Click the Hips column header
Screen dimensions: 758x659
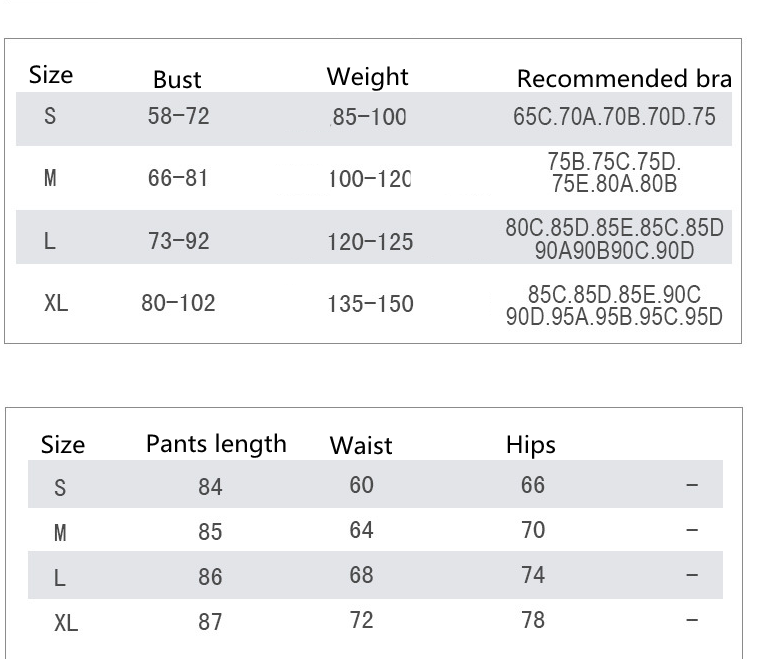tap(530, 445)
